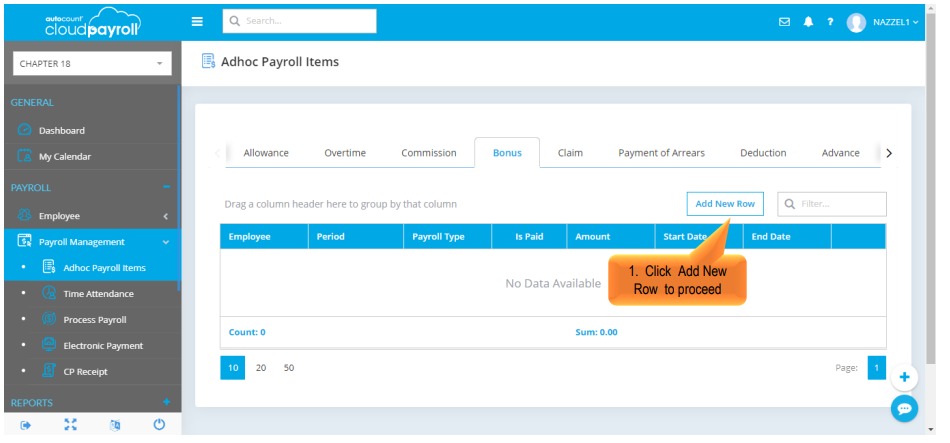Open the chat bubble floating button
Screen dimensions: 950x443
point(904,408)
